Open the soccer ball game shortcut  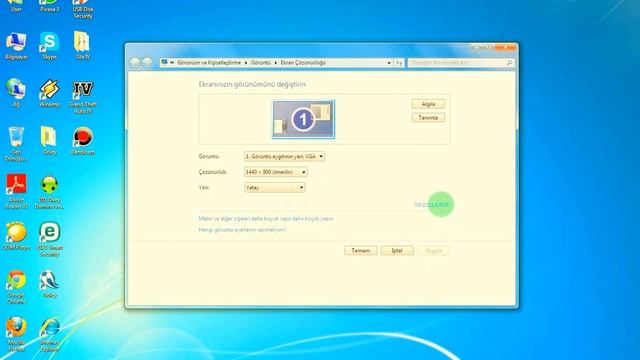pyautogui.click(x=49, y=284)
